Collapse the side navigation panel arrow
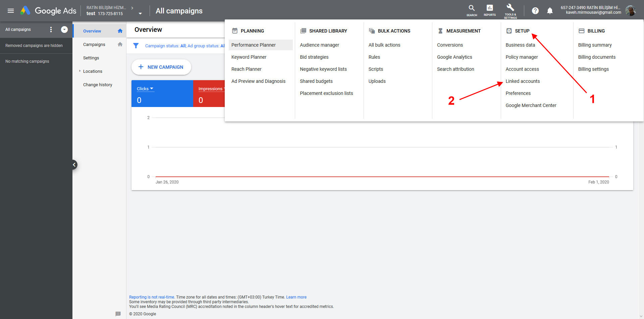This screenshot has height=319, width=644. (74, 165)
